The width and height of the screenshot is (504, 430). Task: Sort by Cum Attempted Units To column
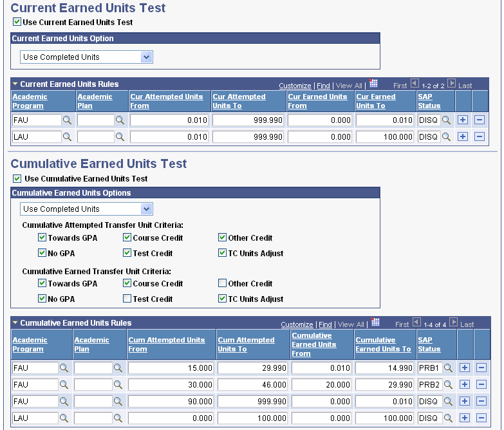point(247,344)
